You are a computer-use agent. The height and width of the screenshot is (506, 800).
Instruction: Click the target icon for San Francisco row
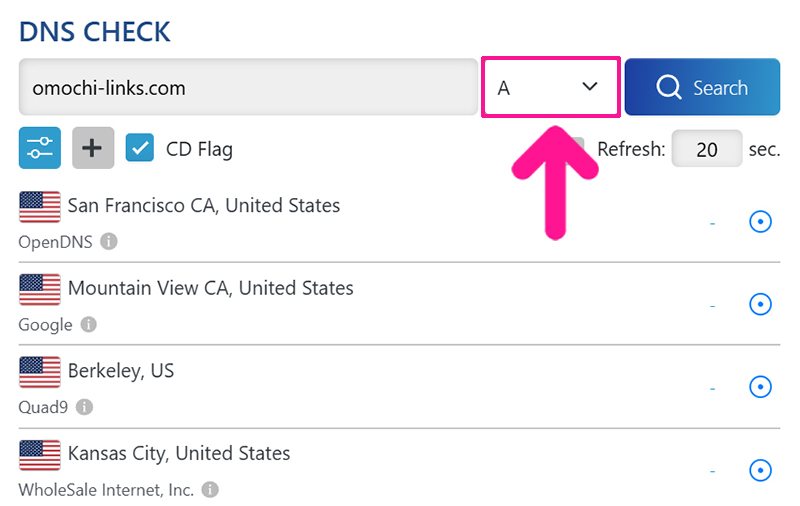[760, 222]
